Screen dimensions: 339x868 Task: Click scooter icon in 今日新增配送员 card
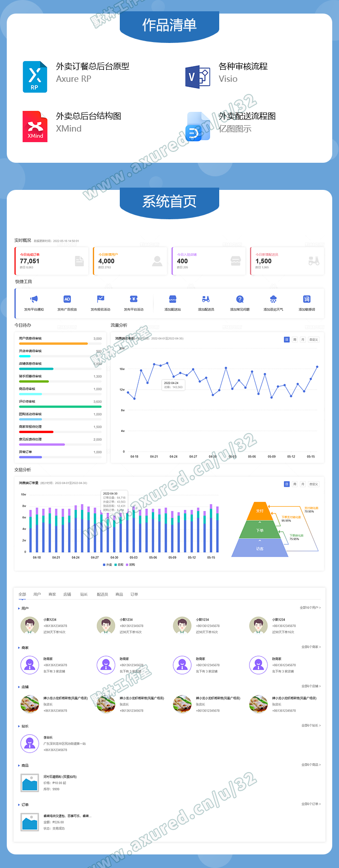click(314, 261)
